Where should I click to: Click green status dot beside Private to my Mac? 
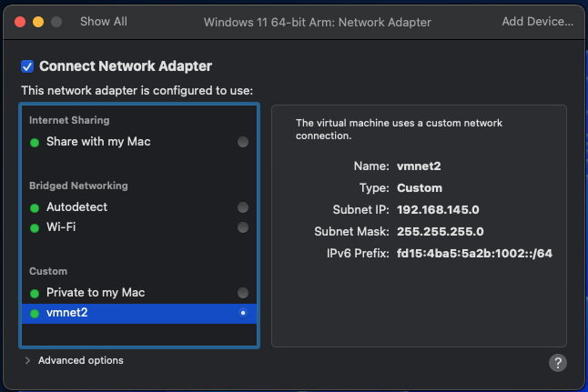pos(35,294)
